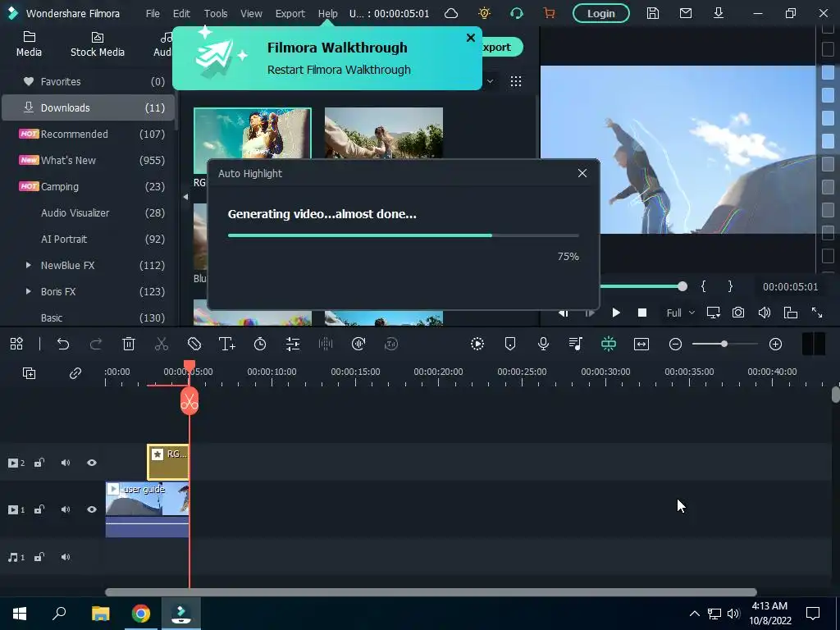Click the zoom to fit timeline icon
840x630 pixels.
point(641,344)
